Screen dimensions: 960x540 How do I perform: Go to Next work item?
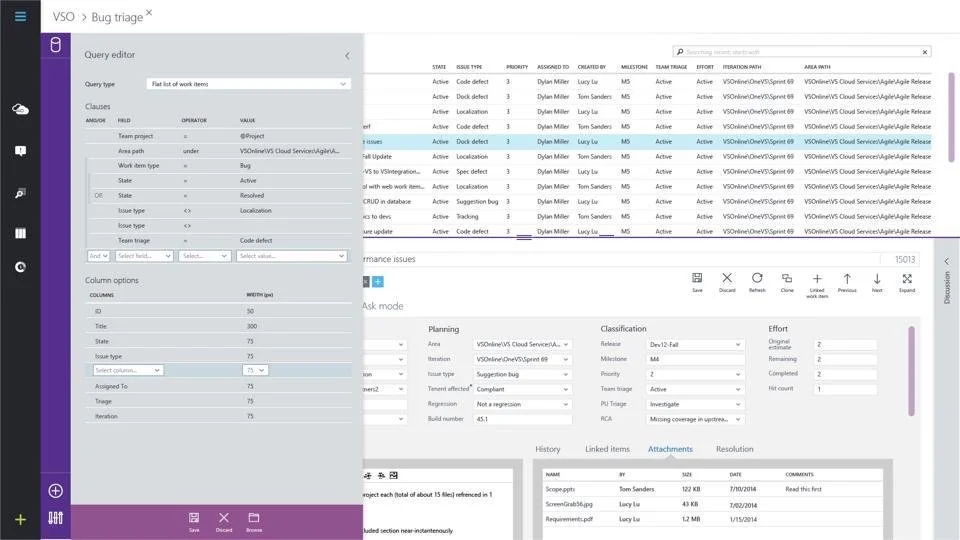[x=877, y=282]
